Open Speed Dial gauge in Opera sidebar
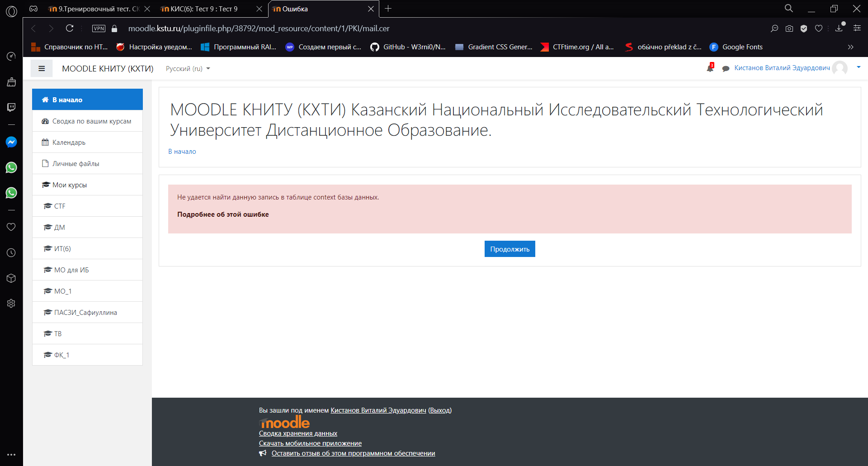The image size is (868, 466). (x=11, y=56)
